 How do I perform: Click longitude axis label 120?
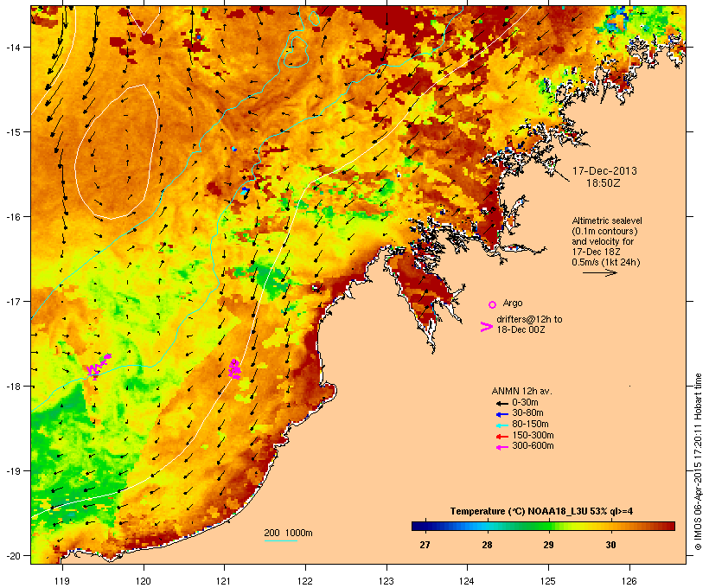tap(144, 581)
